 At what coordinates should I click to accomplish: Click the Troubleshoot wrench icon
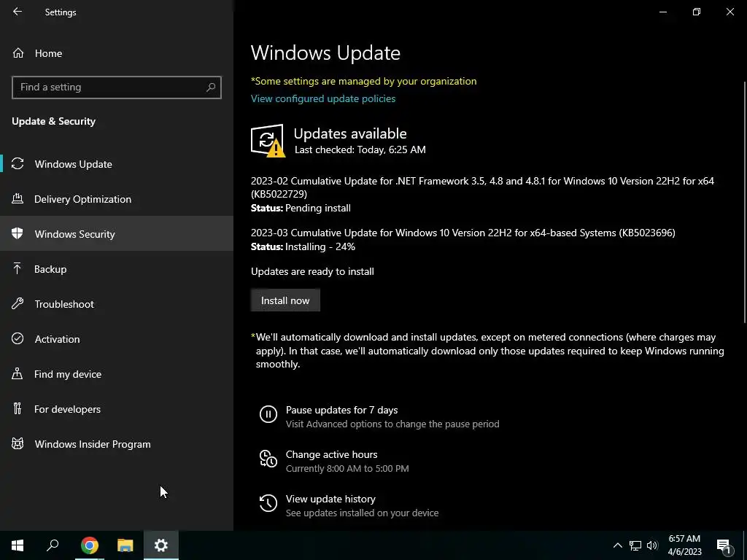[x=18, y=303]
